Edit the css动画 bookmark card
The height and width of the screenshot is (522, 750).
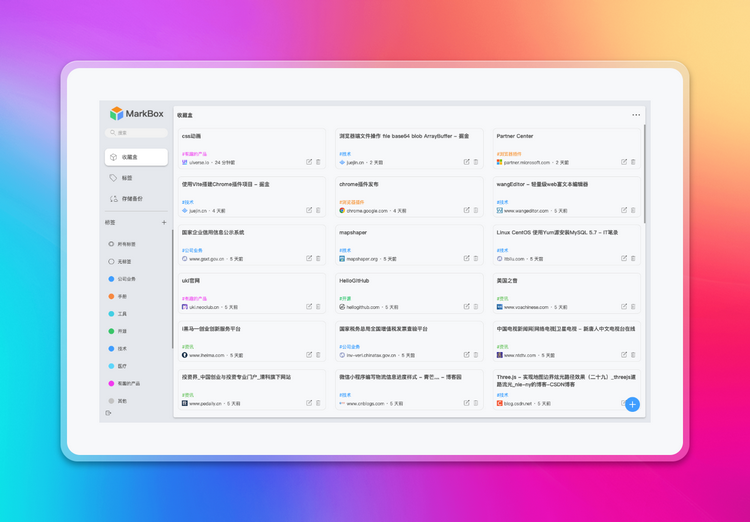click(309, 162)
